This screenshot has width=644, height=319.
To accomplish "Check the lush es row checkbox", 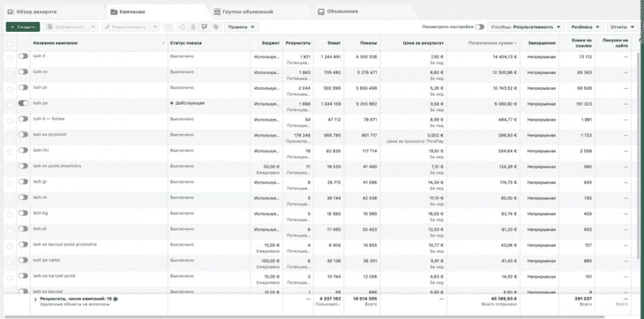I will (x=10, y=73).
